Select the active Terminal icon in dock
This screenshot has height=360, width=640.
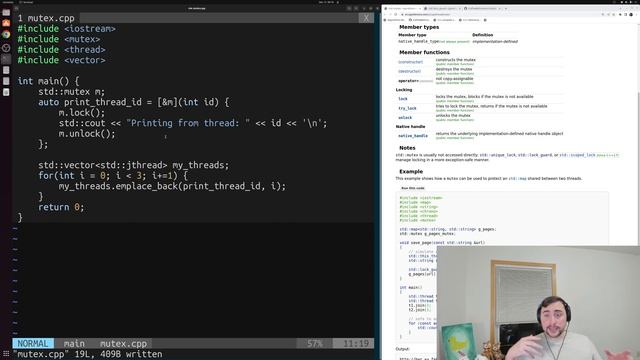pos(6,59)
